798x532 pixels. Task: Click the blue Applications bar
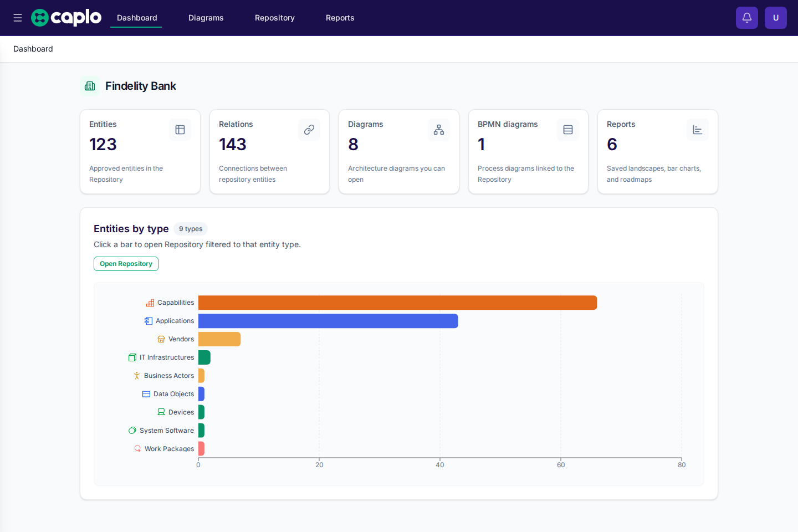[x=328, y=321]
